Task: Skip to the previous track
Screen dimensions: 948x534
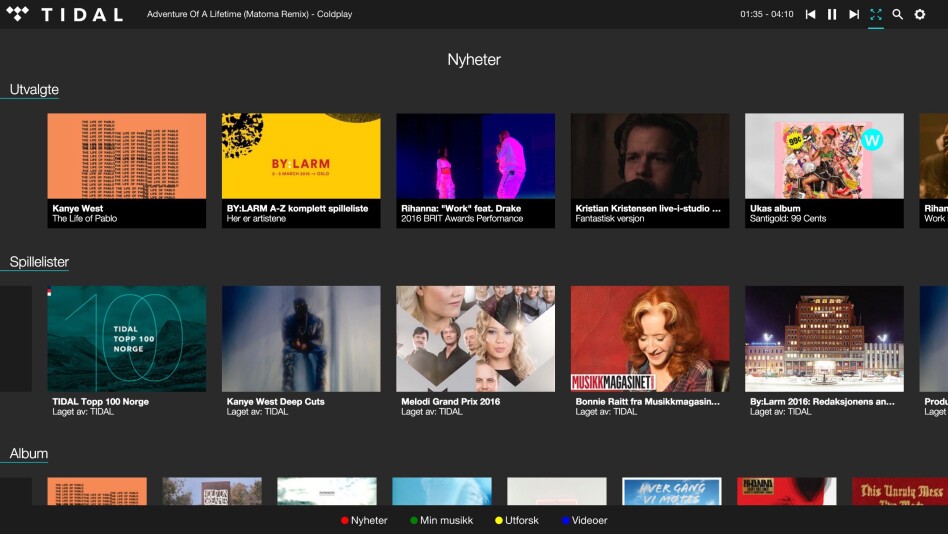Action: click(810, 14)
